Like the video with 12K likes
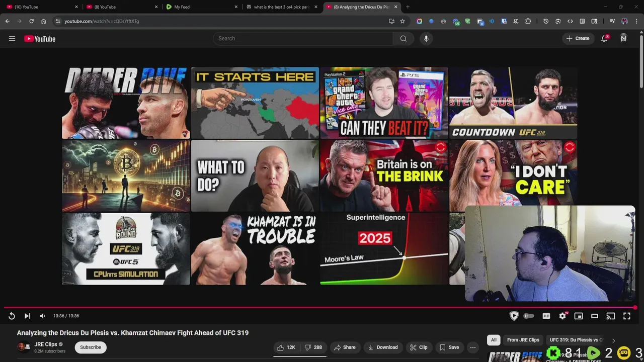Image resolution: width=644 pixels, height=362 pixels. pos(287,347)
